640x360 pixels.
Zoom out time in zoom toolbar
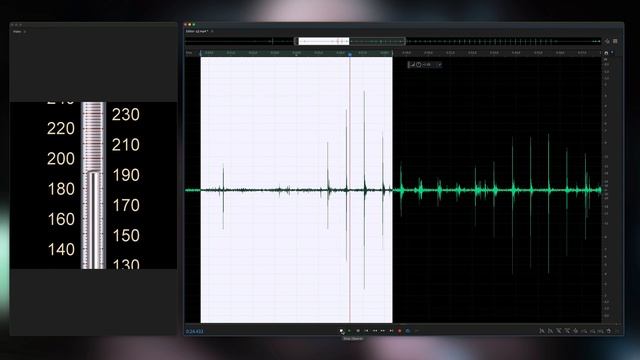pos(567,331)
